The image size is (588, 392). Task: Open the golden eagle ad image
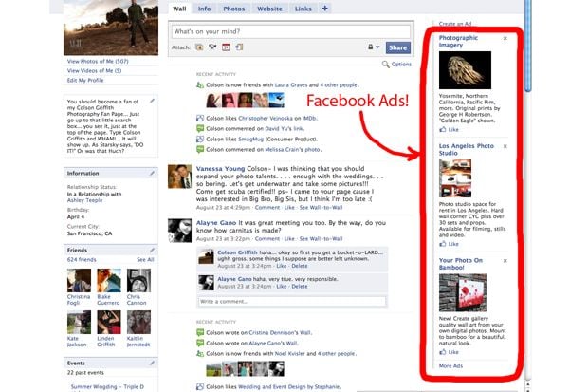coord(465,70)
